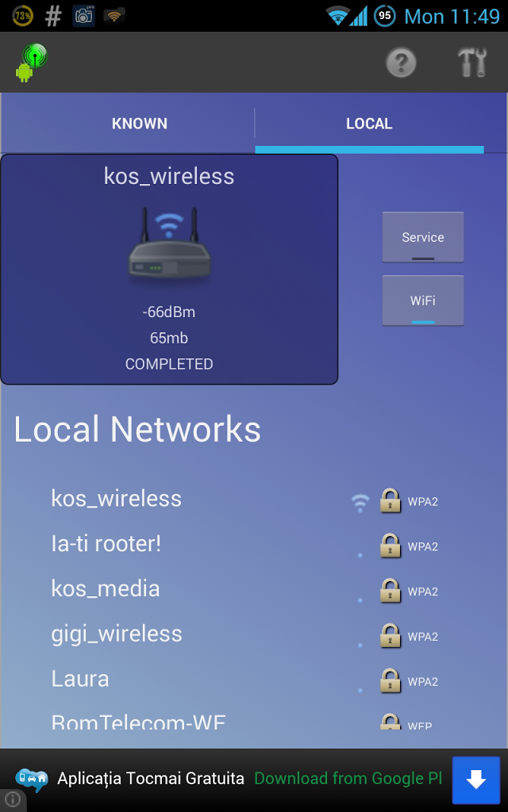Tap the blue download arrow in ad
Viewport: 508px width, 812px height.
point(476,780)
